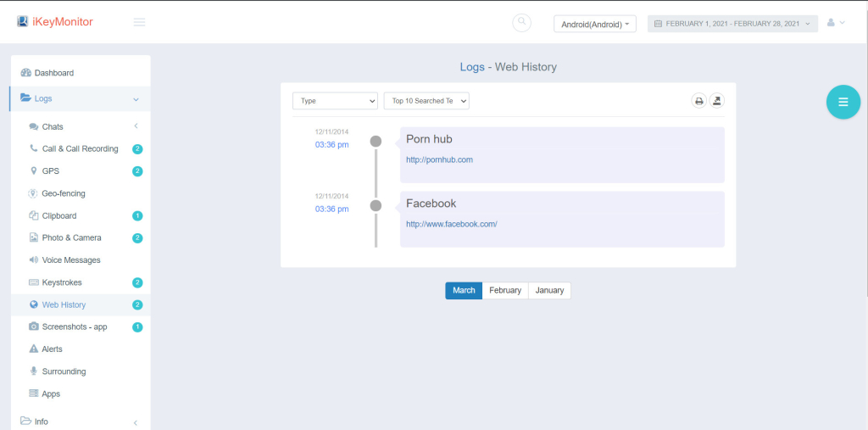The height and width of the screenshot is (430, 868).
Task: Open Call & Call Recording logs
Action: [x=81, y=148]
